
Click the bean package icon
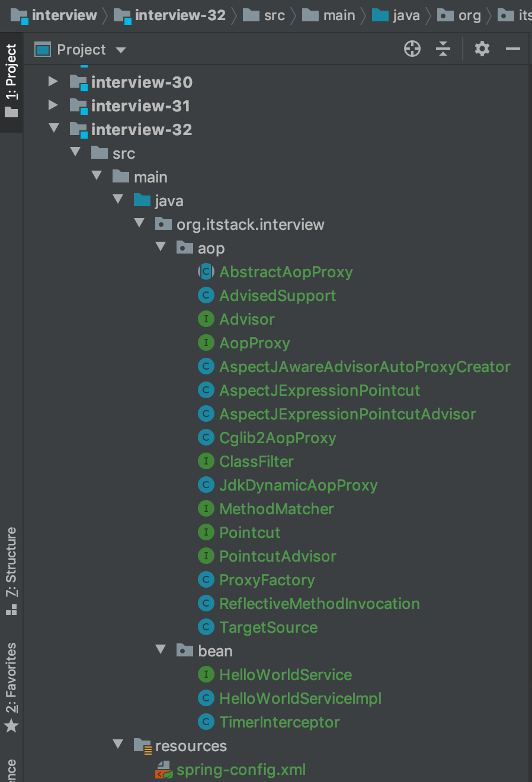pos(185,650)
